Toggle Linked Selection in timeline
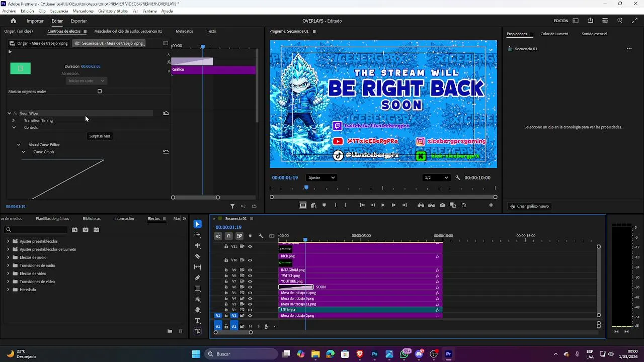This screenshot has height=362, width=644. pos(239,236)
